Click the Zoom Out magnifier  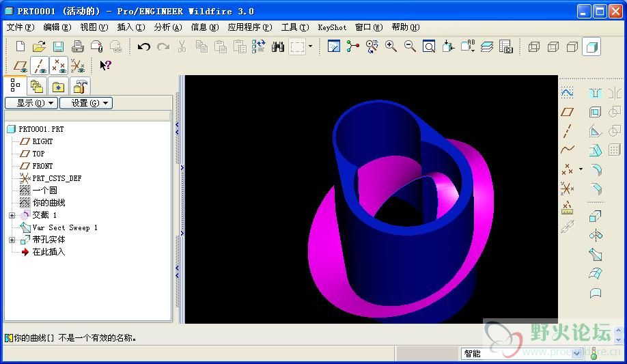click(410, 47)
